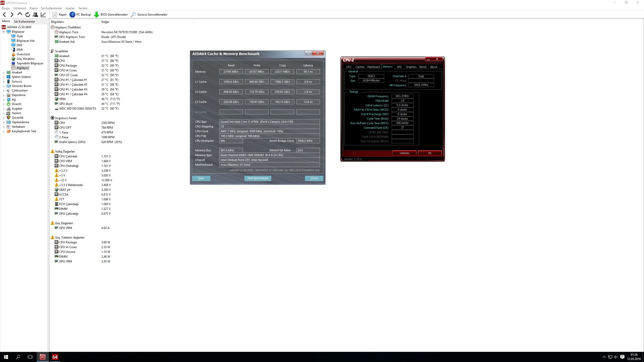Viewport: 644px width, 362px height.
Task: Expand the İşletim Sistemi tree node
Action: click(4, 77)
